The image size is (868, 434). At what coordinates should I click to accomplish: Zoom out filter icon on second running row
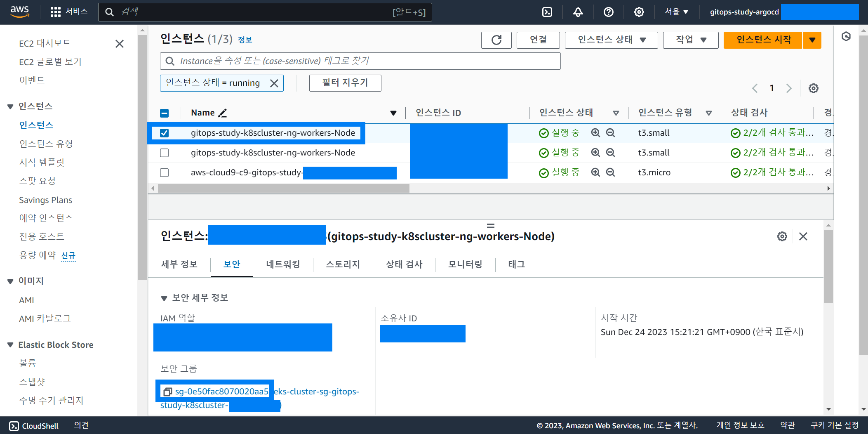coord(611,153)
